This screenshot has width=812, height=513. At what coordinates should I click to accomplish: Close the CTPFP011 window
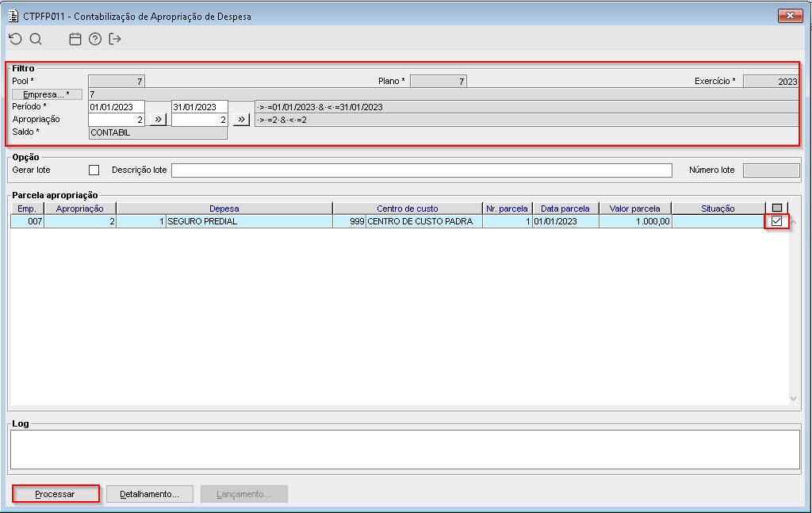[790, 16]
